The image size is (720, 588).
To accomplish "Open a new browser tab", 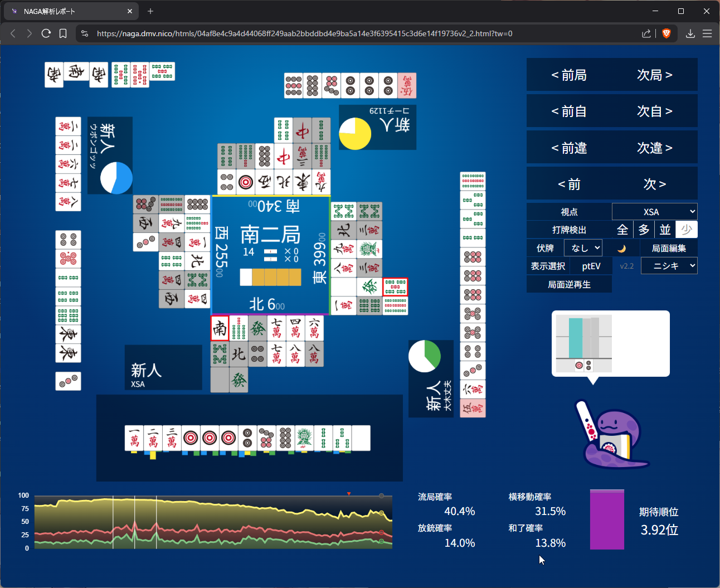I will pos(150,11).
